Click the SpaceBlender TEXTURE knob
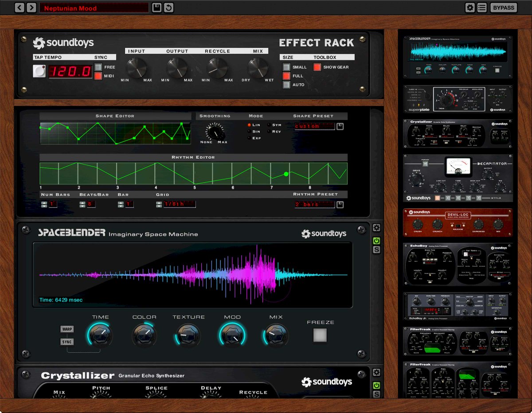The height and width of the screenshot is (413, 532). tap(188, 335)
